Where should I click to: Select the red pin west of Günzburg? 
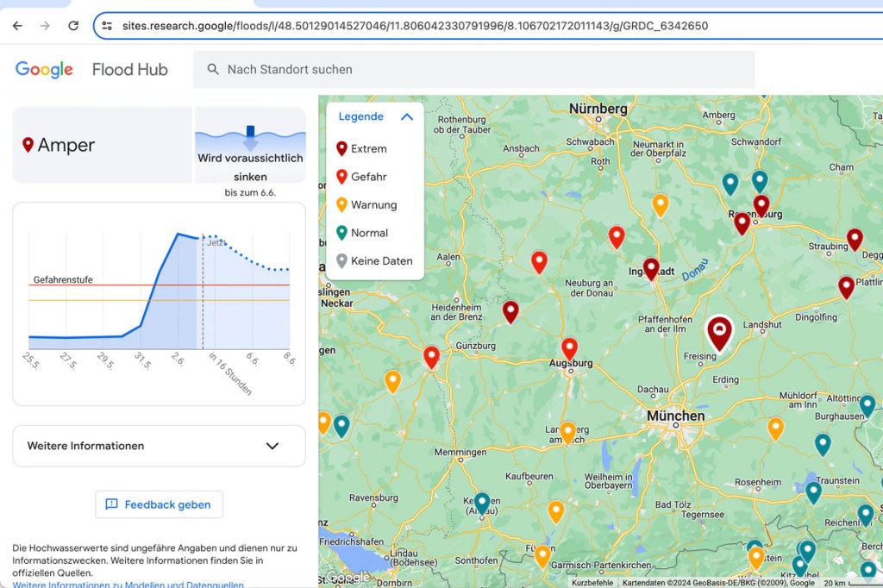coord(431,357)
